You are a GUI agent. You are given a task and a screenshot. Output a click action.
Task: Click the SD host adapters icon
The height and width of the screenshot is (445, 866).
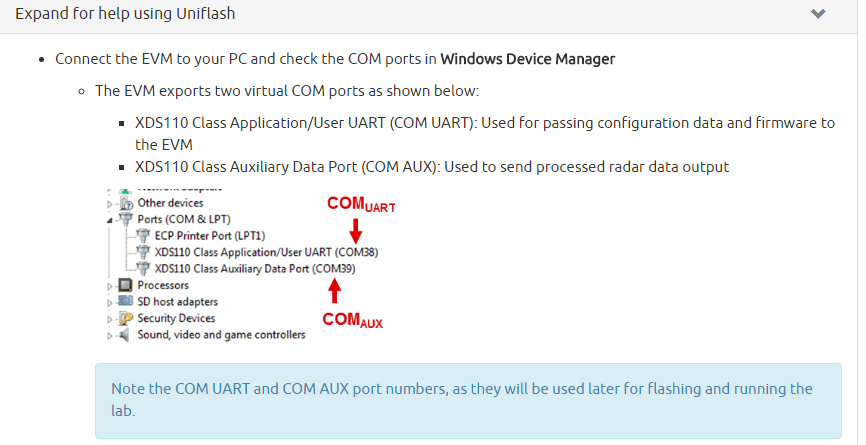coord(126,302)
